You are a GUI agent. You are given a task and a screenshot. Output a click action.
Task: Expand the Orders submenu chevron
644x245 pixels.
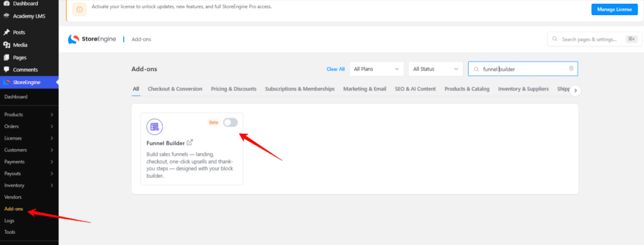[x=52, y=126]
